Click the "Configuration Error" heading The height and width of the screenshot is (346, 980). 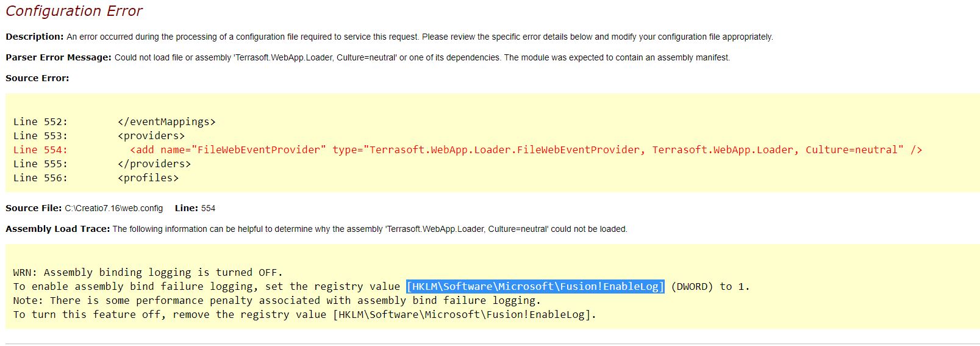tap(74, 11)
